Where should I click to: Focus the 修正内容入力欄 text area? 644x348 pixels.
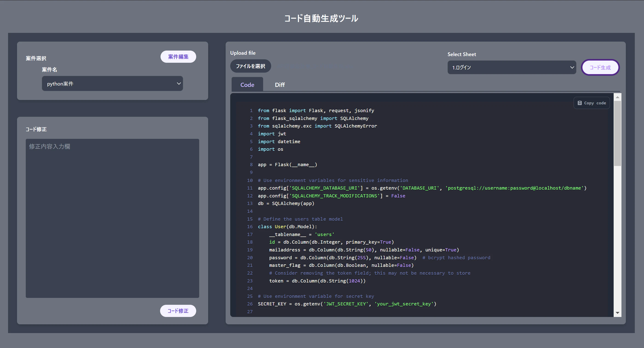pos(112,218)
